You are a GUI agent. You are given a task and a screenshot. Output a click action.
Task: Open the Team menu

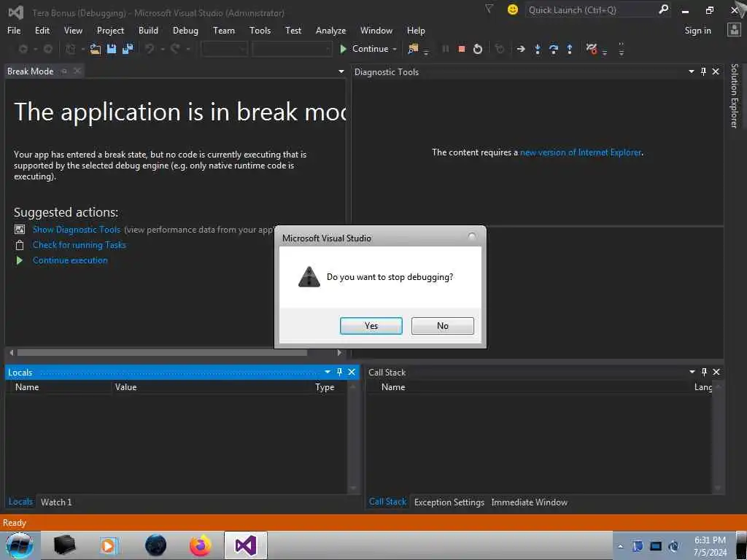[223, 31]
